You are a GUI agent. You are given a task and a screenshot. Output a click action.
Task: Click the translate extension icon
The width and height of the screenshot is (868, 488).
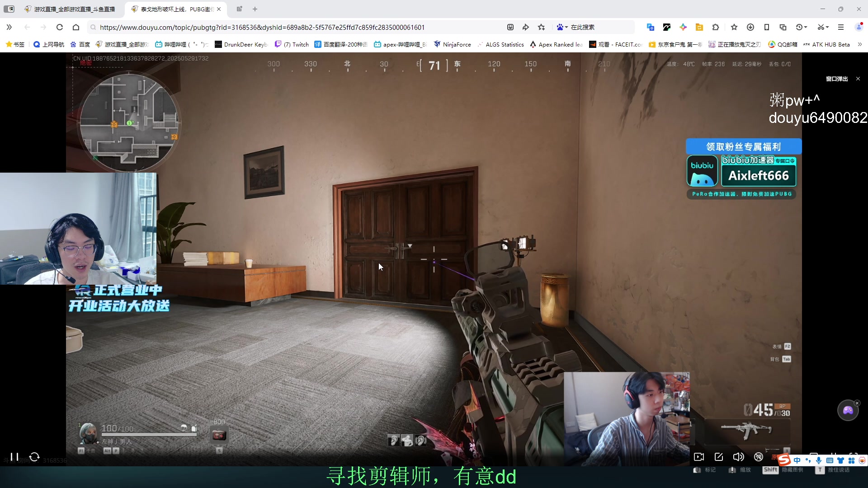[x=651, y=27]
